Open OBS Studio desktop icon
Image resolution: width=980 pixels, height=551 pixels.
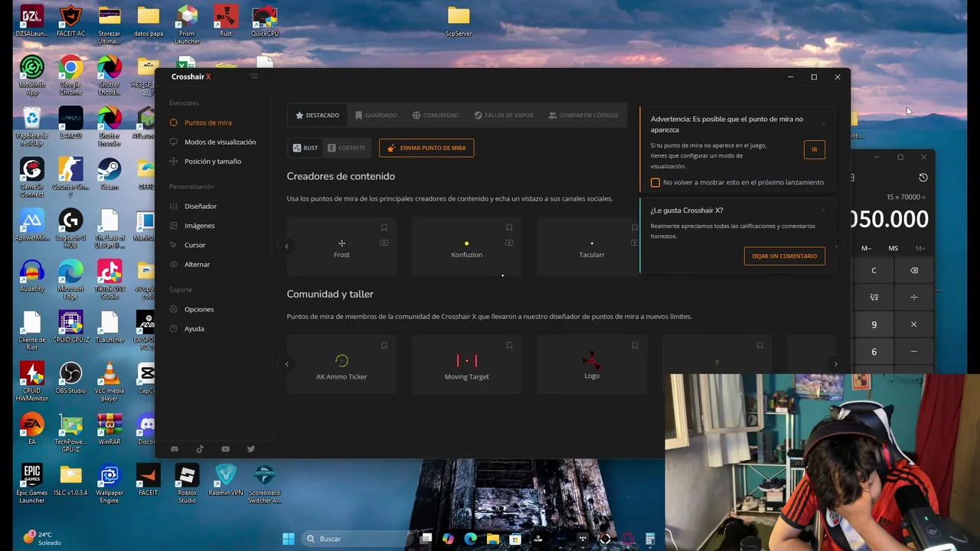pos(70,378)
